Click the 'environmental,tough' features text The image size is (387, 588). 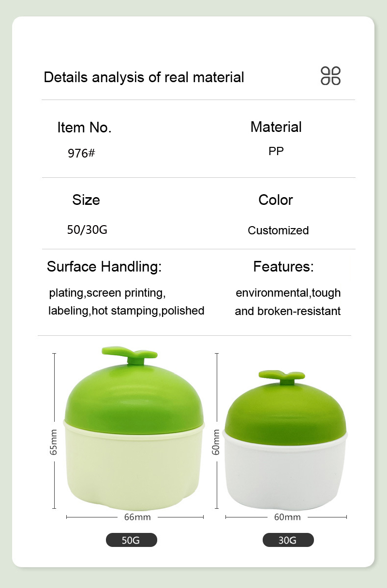pos(288,293)
